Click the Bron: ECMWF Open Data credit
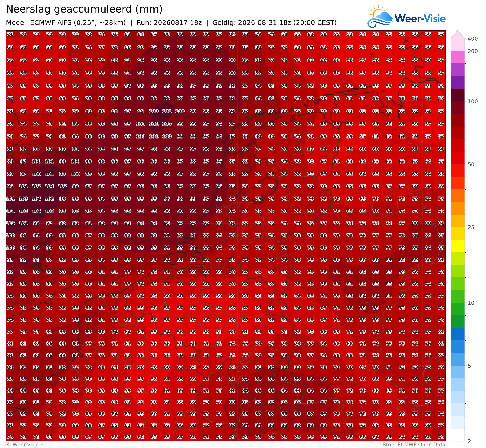Image resolution: width=486 pixels, height=448 pixels. [x=414, y=445]
